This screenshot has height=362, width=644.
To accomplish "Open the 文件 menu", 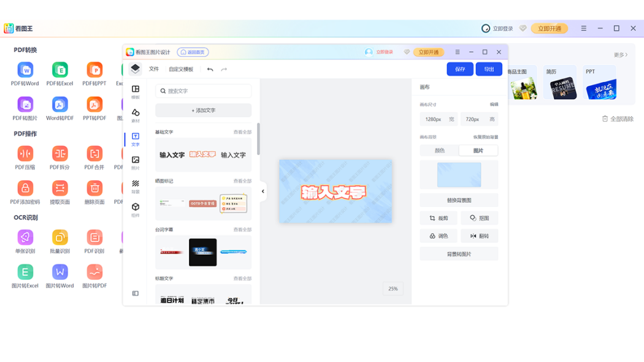I will coord(154,69).
